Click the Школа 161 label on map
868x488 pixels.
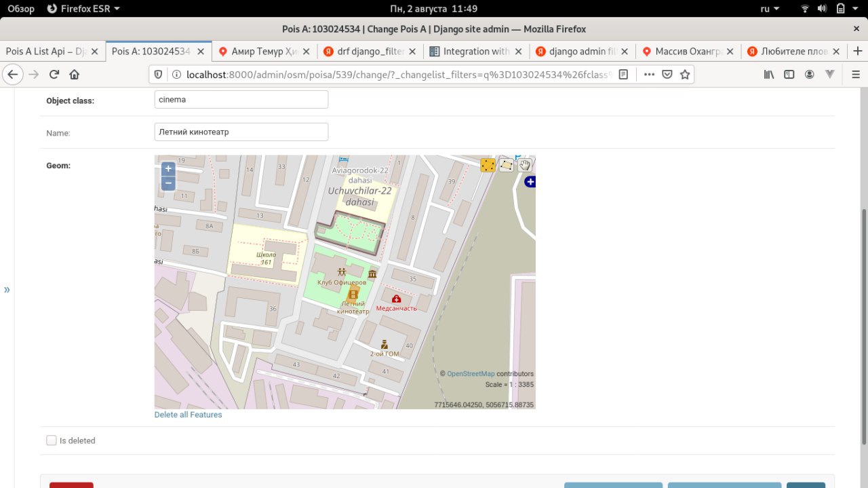click(x=266, y=259)
